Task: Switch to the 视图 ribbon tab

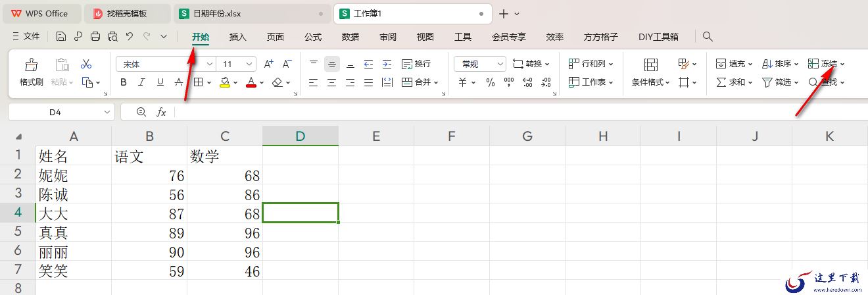Action: click(425, 37)
